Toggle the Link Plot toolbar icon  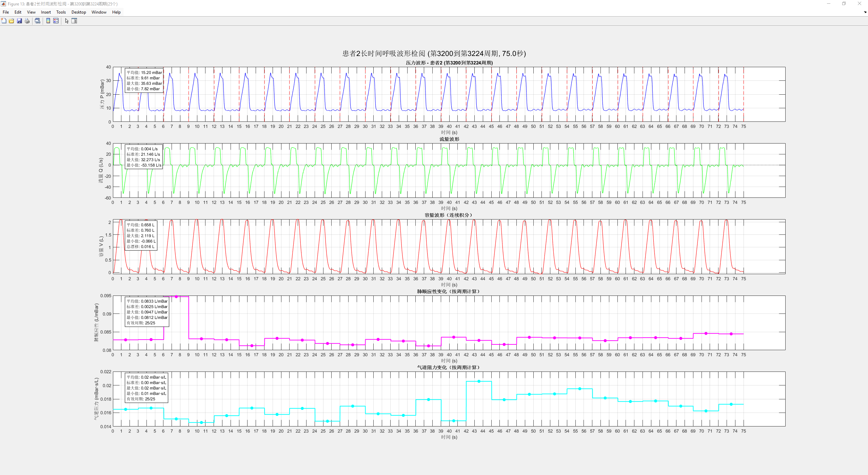[x=38, y=21]
